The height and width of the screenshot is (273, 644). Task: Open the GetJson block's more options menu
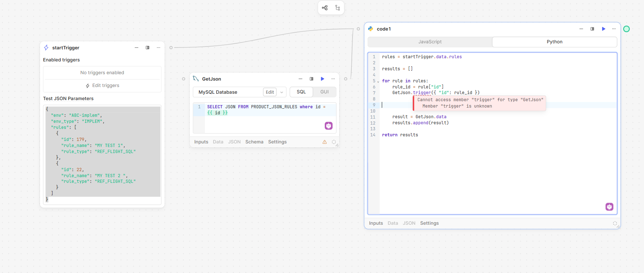[333, 79]
